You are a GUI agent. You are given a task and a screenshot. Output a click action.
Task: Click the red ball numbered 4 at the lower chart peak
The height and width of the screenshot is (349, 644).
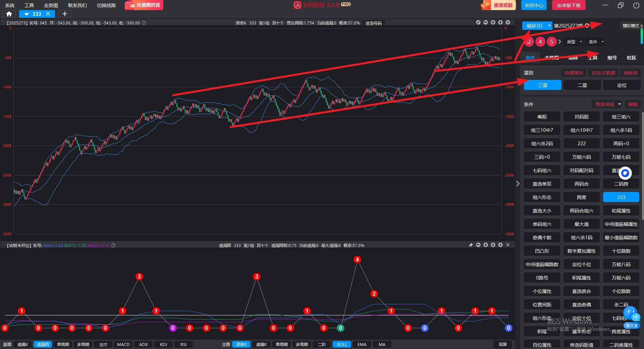357,259
